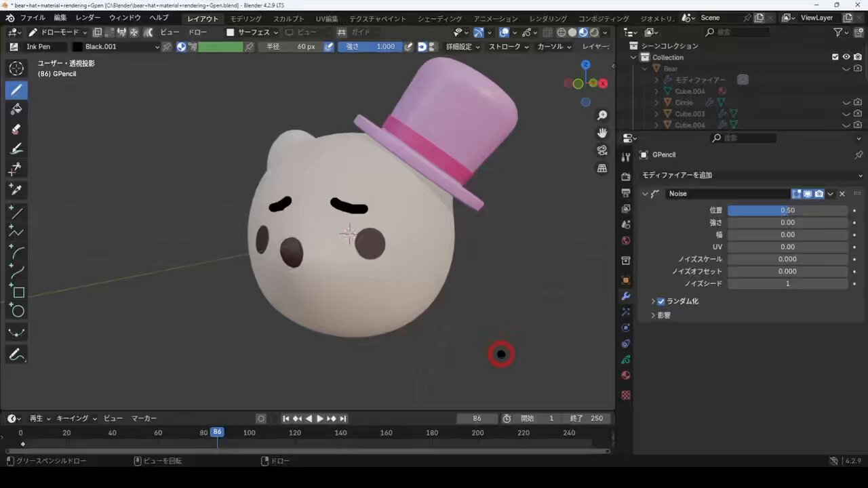868x488 pixels.
Task: Open the Modifiers wrench properties tab
Action: (626, 296)
